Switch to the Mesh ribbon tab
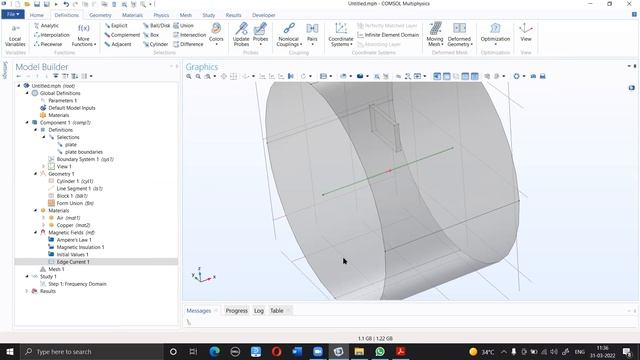This screenshot has height=360, width=640. pos(186,15)
